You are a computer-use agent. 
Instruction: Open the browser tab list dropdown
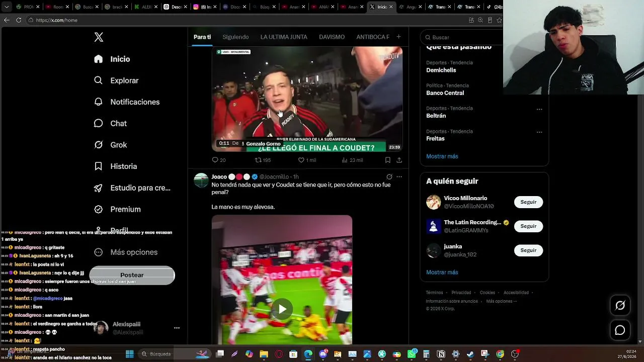pyautogui.click(x=7, y=7)
